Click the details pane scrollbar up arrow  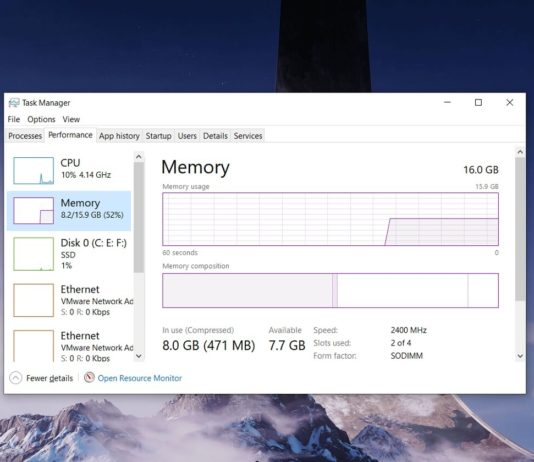click(520, 152)
